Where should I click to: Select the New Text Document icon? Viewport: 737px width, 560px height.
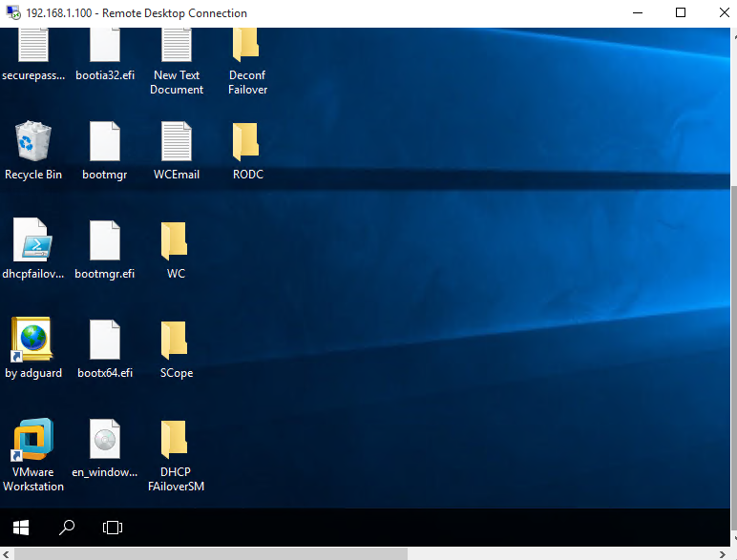point(177,45)
